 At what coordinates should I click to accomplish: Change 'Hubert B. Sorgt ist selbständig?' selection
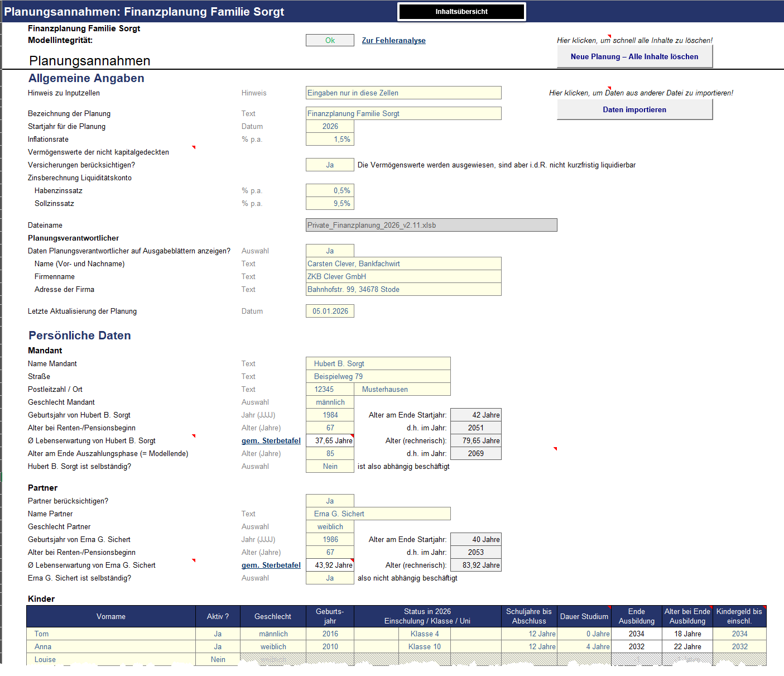click(329, 466)
